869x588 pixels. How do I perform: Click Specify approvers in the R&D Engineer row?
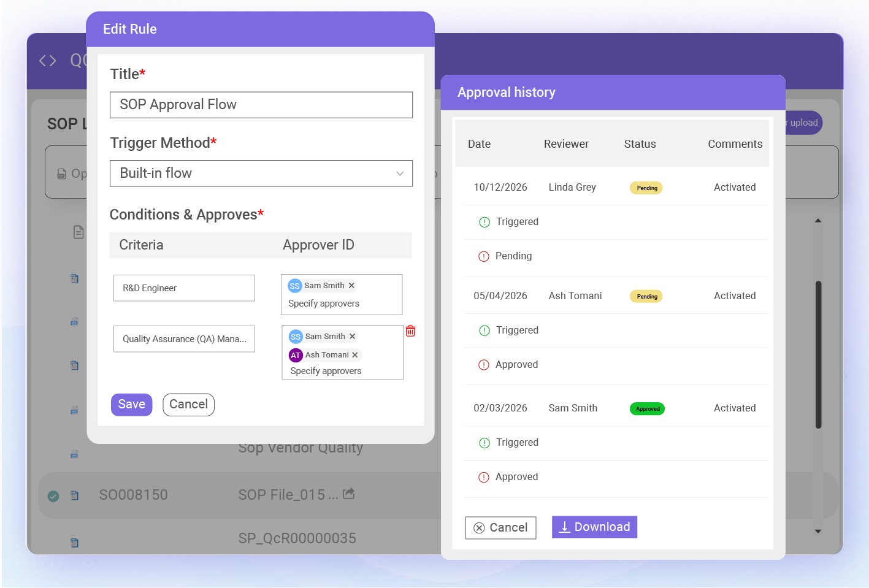click(324, 304)
